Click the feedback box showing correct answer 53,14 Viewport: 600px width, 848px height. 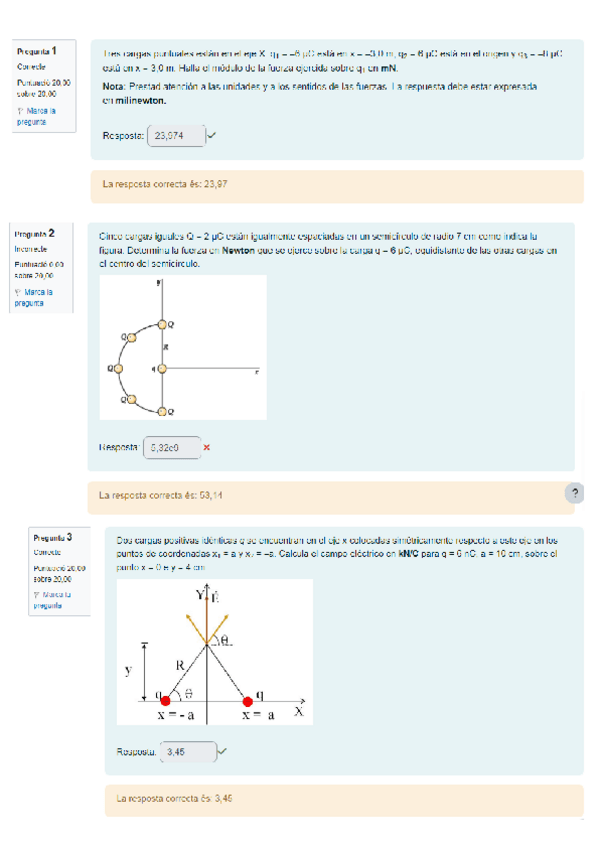[x=326, y=495]
